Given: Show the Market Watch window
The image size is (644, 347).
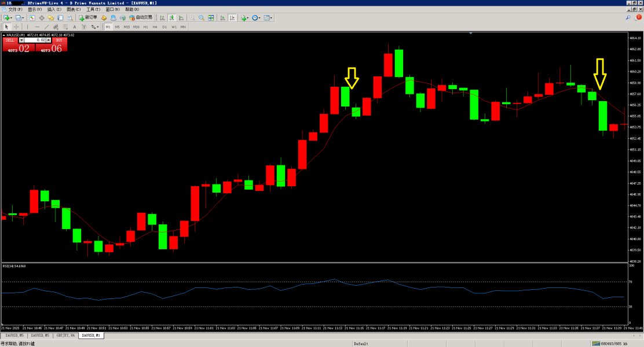Looking at the screenshot, I should point(32,17).
